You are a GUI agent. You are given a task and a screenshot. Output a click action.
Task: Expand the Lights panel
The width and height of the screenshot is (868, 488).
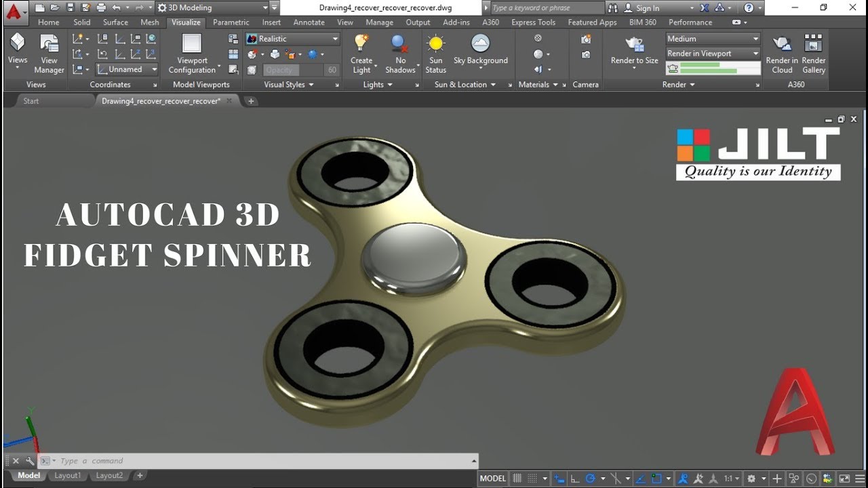click(378, 85)
